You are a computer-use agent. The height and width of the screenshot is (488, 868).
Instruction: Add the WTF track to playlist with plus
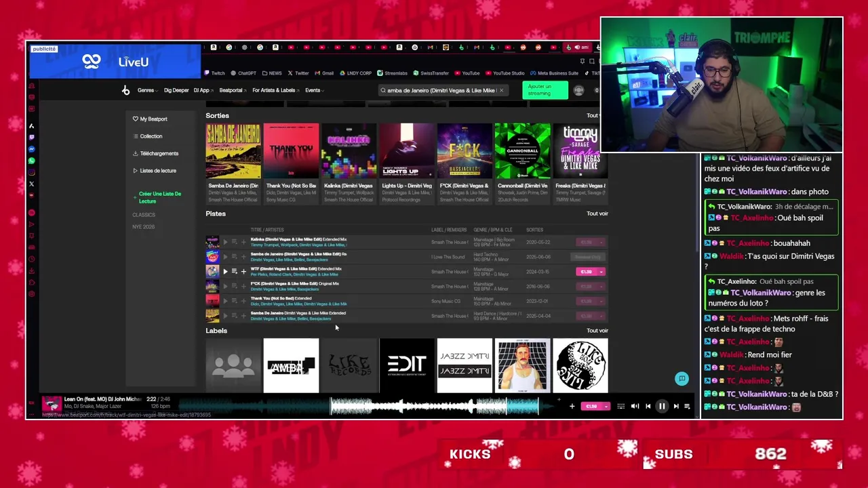pos(243,271)
